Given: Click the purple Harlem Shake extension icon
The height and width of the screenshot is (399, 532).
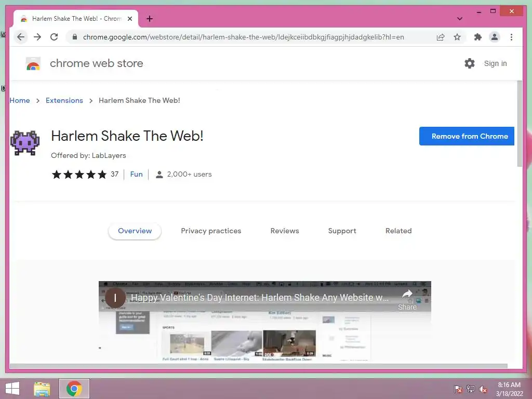Looking at the screenshot, I should point(25,143).
